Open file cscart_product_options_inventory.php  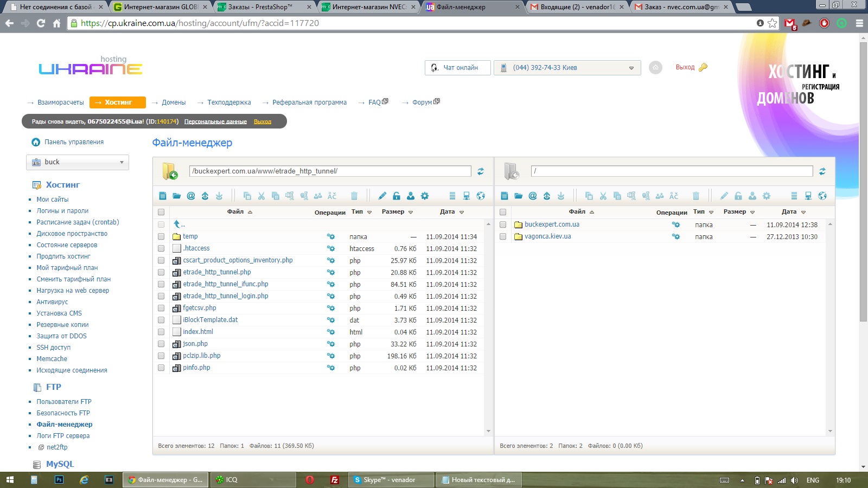(238, 260)
